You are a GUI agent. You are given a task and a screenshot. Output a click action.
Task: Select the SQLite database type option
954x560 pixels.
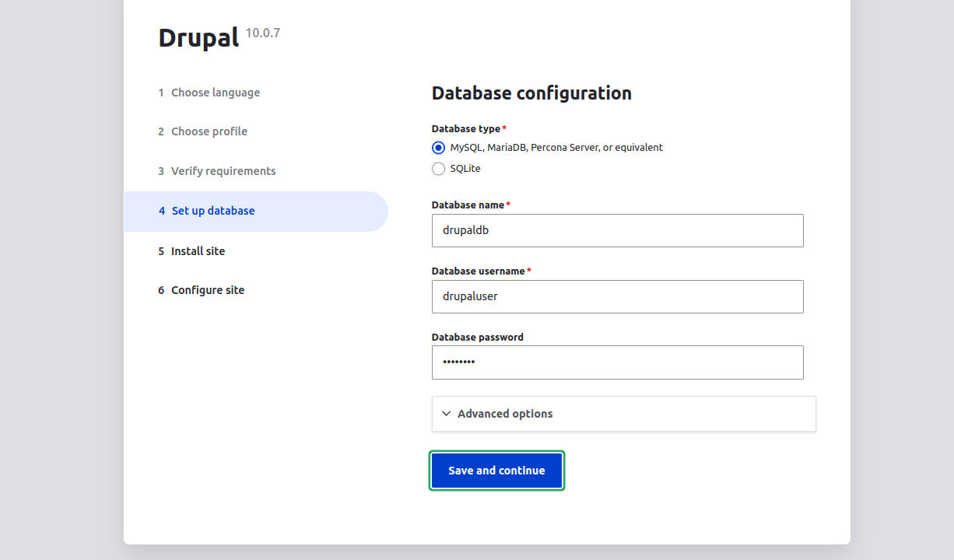pyautogui.click(x=439, y=169)
